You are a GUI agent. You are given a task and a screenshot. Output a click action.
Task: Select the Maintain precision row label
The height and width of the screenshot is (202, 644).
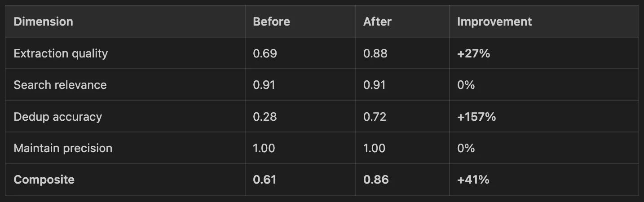pyautogui.click(x=63, y=148)
